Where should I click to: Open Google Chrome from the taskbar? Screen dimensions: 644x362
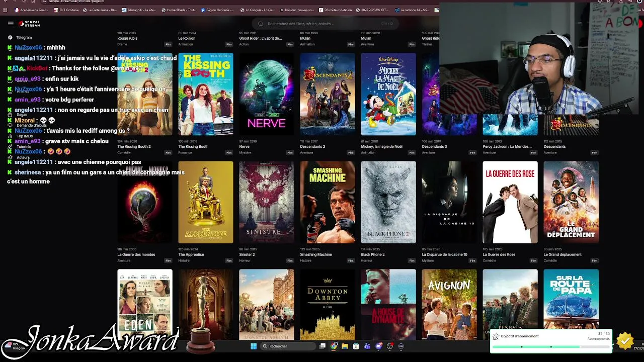pos(334,346)
